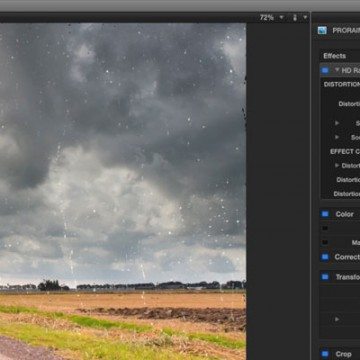Open the viewer display options switch menu
Image resolution: width=360 pixels, height=360 pixels.
coord(299,18)
